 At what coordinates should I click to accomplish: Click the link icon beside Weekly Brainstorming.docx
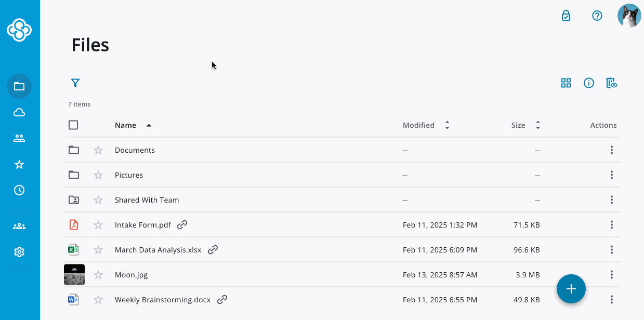pyautogui.click(x=222, y=300)
